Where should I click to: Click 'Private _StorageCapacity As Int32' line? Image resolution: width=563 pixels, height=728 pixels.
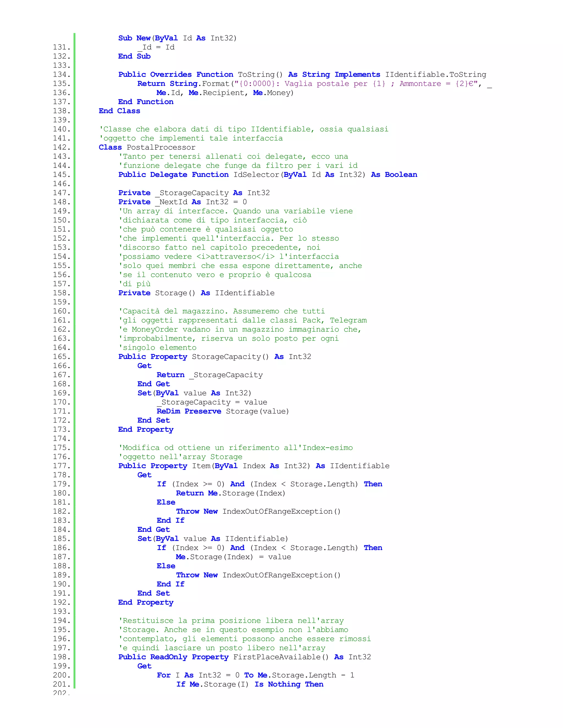tap(194, 193)
